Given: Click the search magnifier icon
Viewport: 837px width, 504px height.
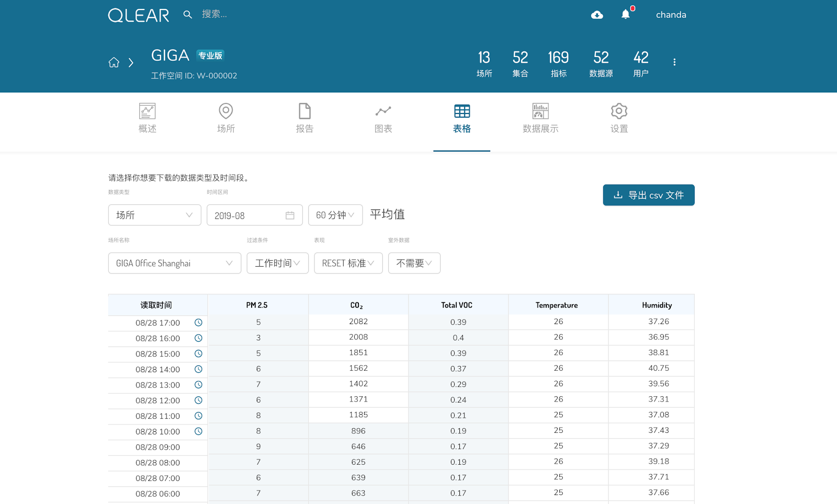Looking at the screenshot, I should click(188, 15).
